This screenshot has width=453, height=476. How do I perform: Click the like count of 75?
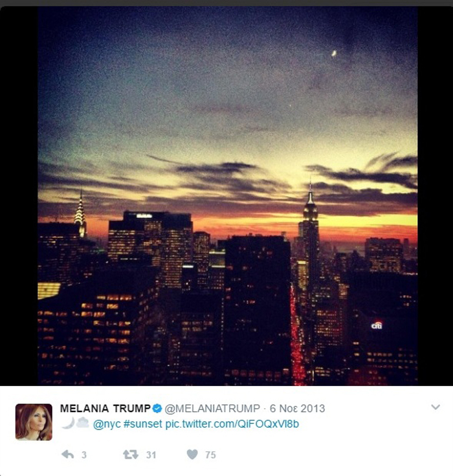coord(210,455)
